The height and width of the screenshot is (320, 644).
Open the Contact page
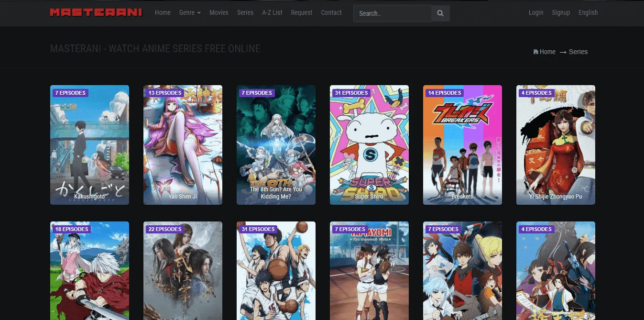(331, 12)
